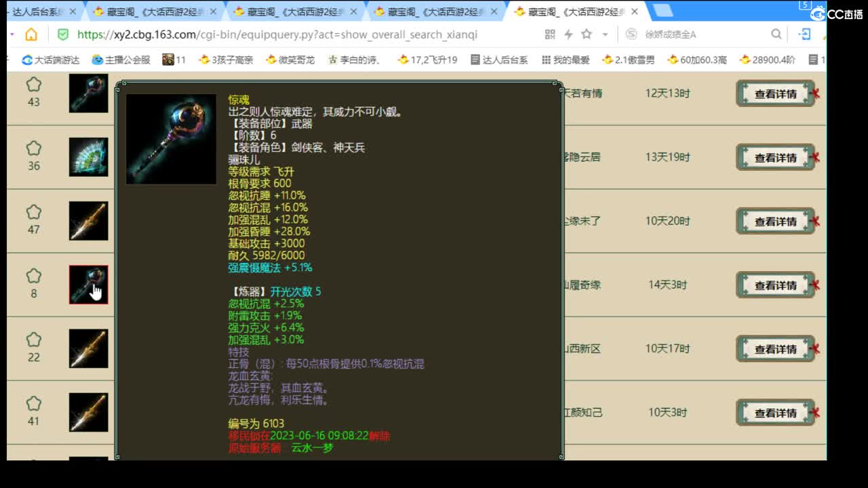
Task: Click the 云水一梦 server name
Action: tap(312, 448)
